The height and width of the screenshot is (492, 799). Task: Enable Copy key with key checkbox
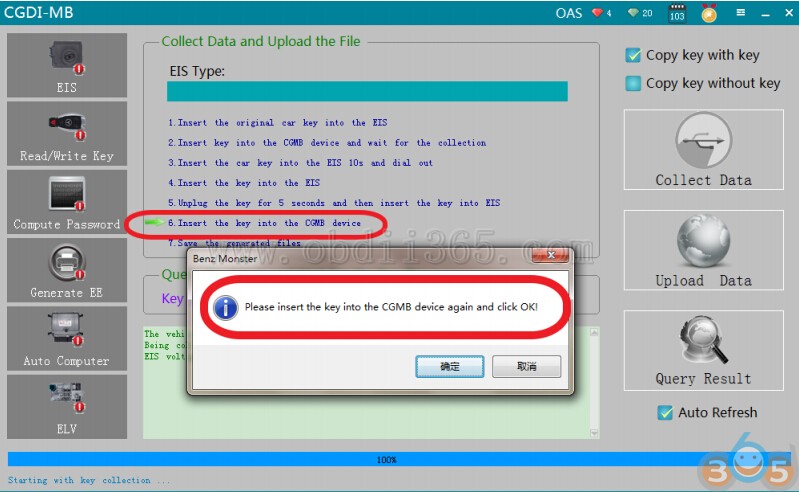point(633,55)
